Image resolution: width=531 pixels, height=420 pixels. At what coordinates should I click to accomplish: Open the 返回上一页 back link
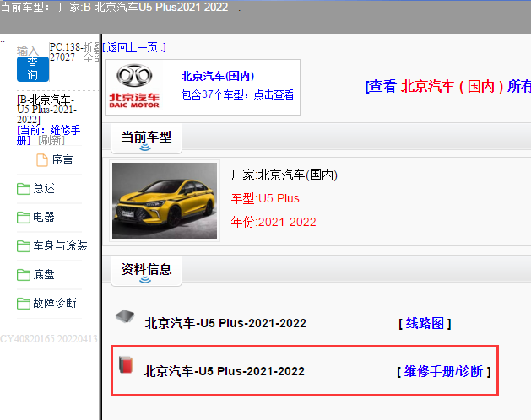tap(134, 47)
